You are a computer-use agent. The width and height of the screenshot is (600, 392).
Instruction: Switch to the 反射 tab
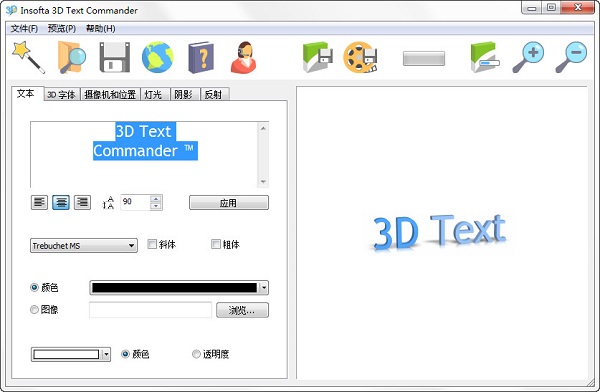click(x=214, y=95)
